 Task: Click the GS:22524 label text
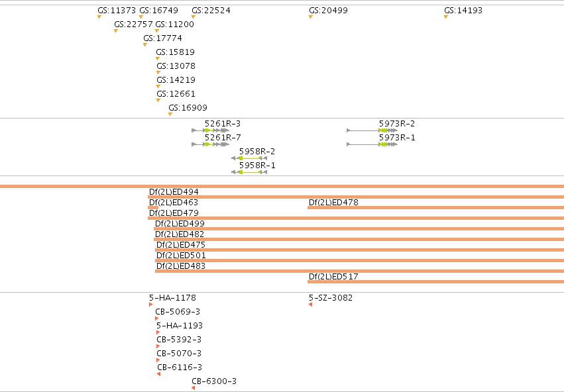coord(211,11)
